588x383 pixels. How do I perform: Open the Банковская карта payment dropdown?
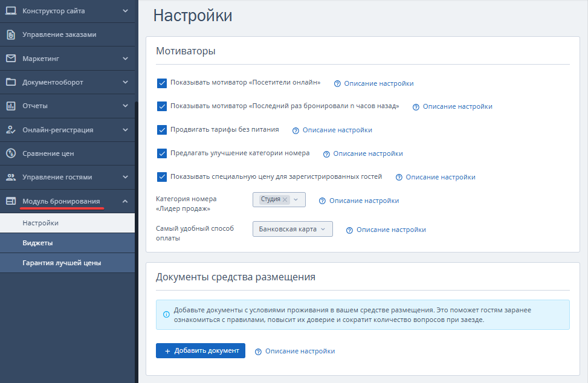tap(292, 229)
